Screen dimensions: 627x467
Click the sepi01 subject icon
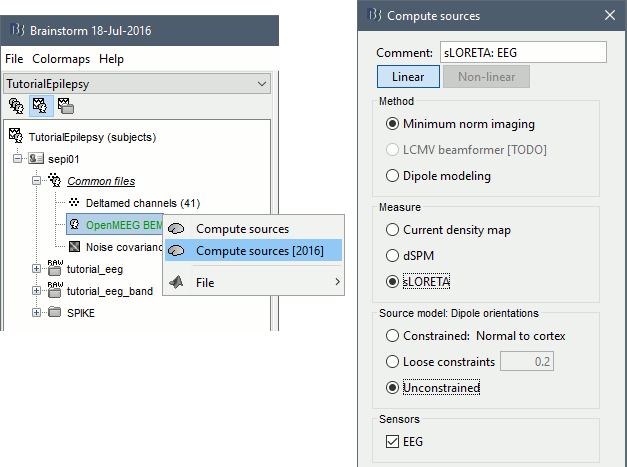coord(37,159)
